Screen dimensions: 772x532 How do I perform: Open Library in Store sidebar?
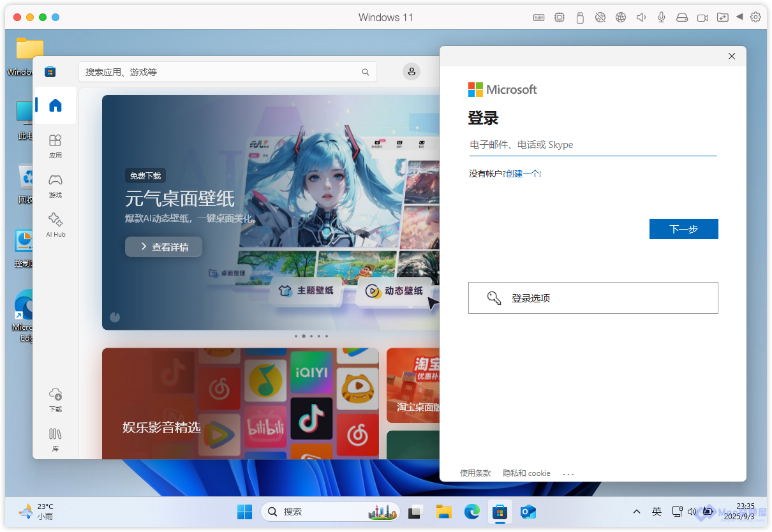pos(56,440)
